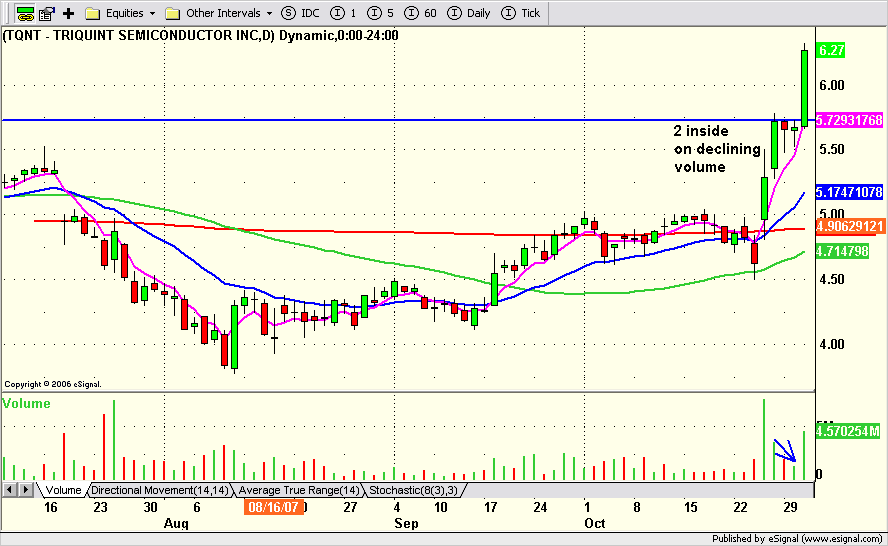888x546 pixels.
Task: Click the 5.50 price axis label
Action: pyautogui.click(x=831, y=150)
